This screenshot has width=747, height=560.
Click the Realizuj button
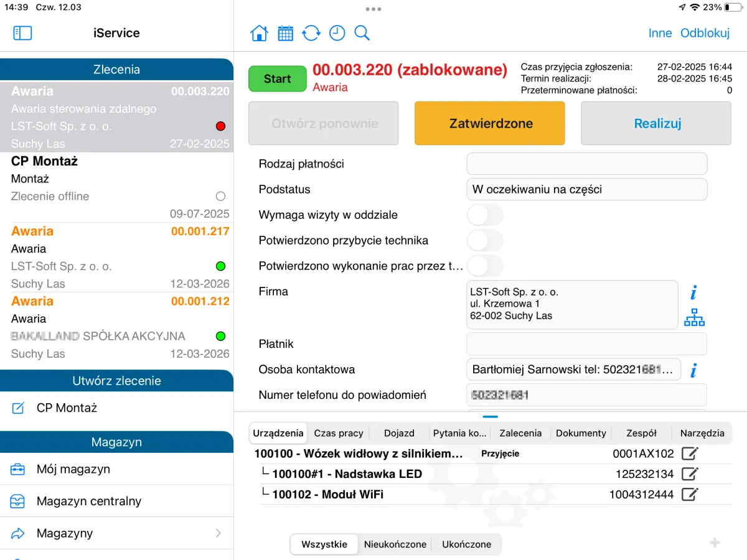pos(656,124)
